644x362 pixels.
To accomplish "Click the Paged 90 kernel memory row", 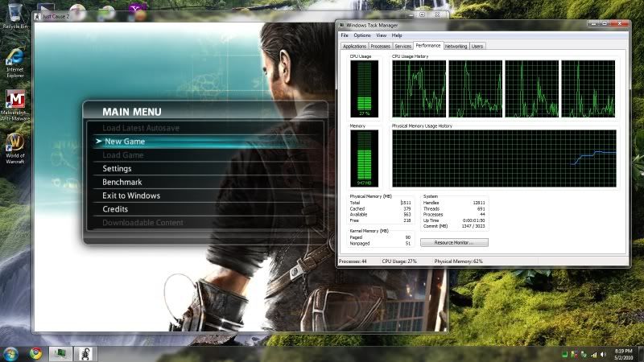I will [380, 237].
